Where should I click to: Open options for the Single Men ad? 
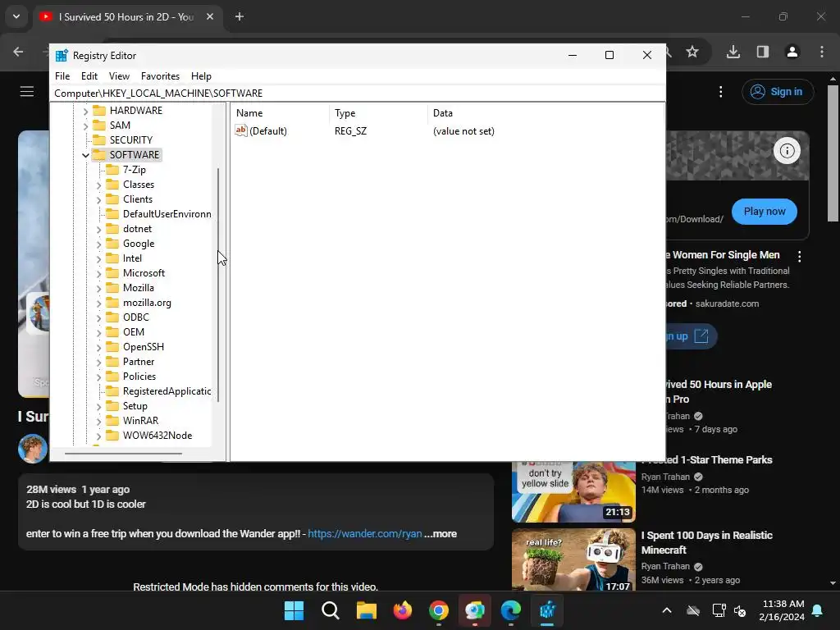click(x=799, y=257)
